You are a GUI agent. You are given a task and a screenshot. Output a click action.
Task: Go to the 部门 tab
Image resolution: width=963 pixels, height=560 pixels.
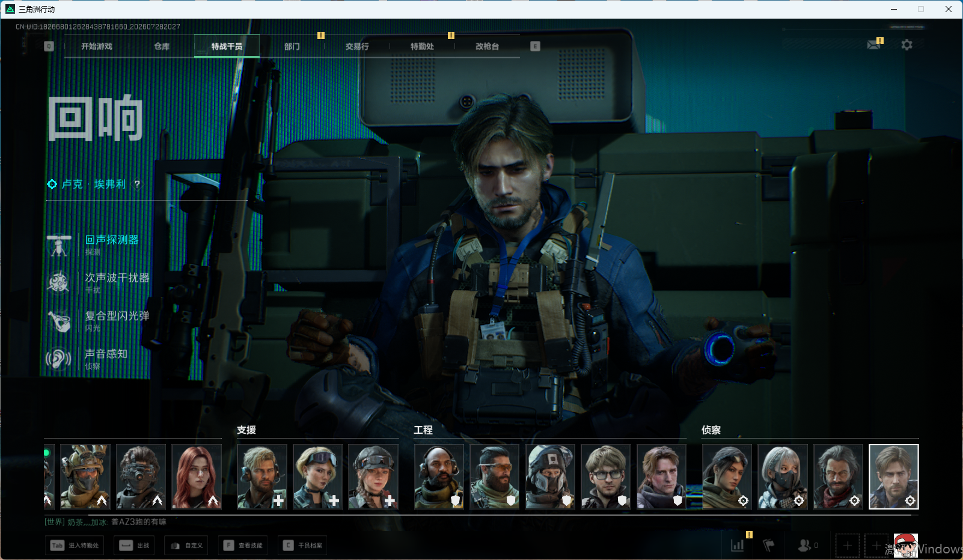[x=292, y=46]
